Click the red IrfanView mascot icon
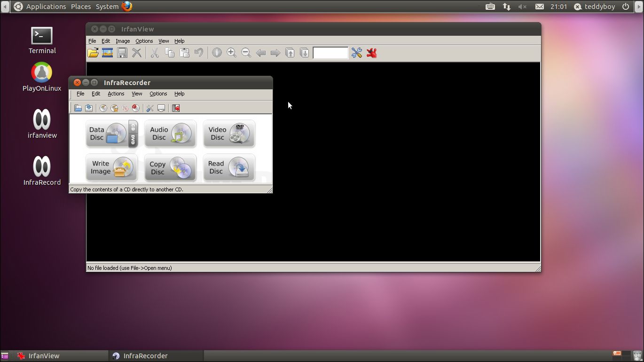 [x=372, y=53]
